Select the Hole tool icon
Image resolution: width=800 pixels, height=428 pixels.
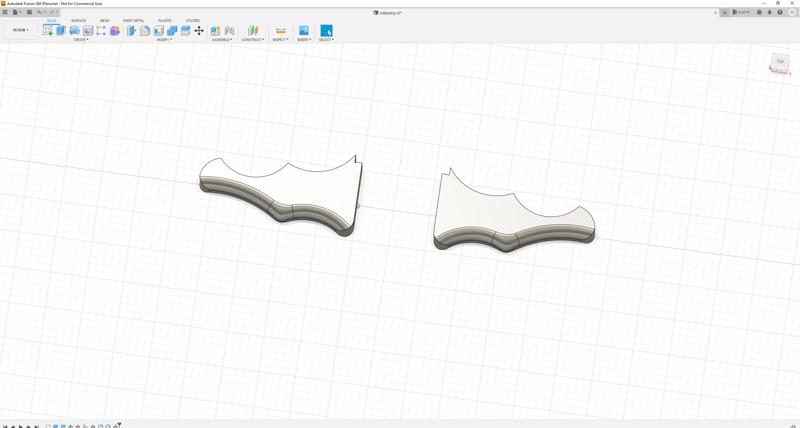(88, 31)
